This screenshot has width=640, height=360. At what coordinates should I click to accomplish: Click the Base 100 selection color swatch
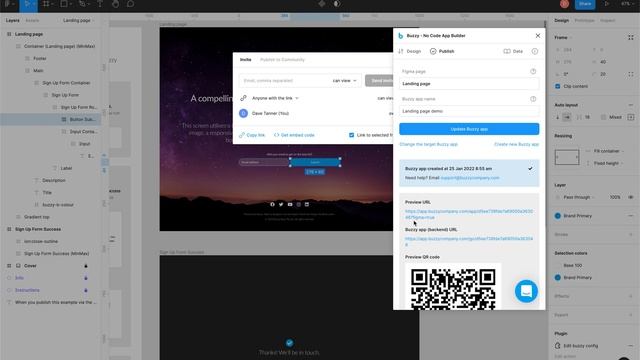(x=558, y=266)
